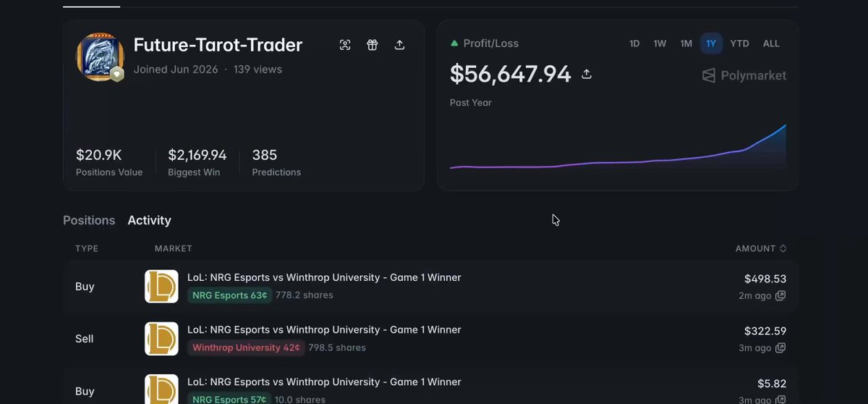Screen dimensions: 868x404
Task: Click the gift icon next to the profile name
Action: pos(373,45)
